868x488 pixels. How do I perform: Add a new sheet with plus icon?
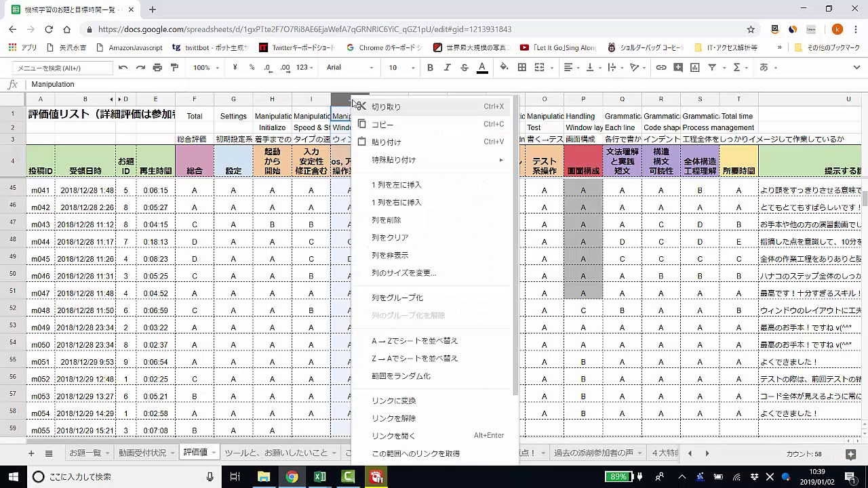(31, 453)
